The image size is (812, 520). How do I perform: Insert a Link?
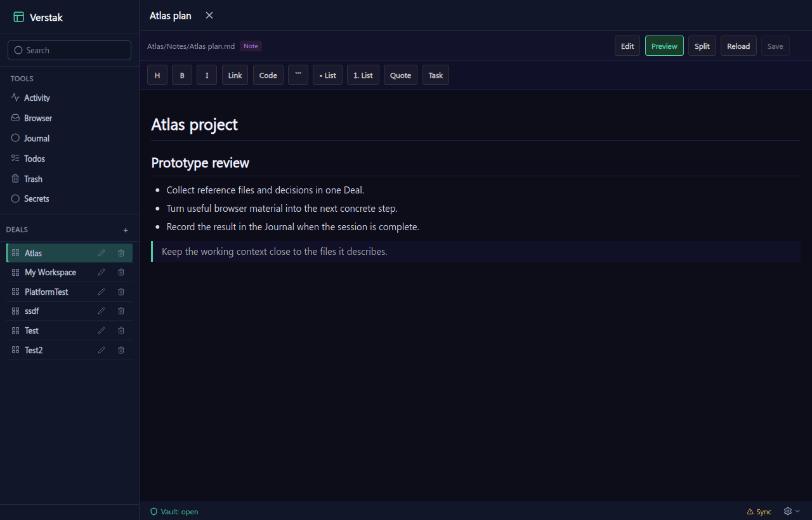235,75
